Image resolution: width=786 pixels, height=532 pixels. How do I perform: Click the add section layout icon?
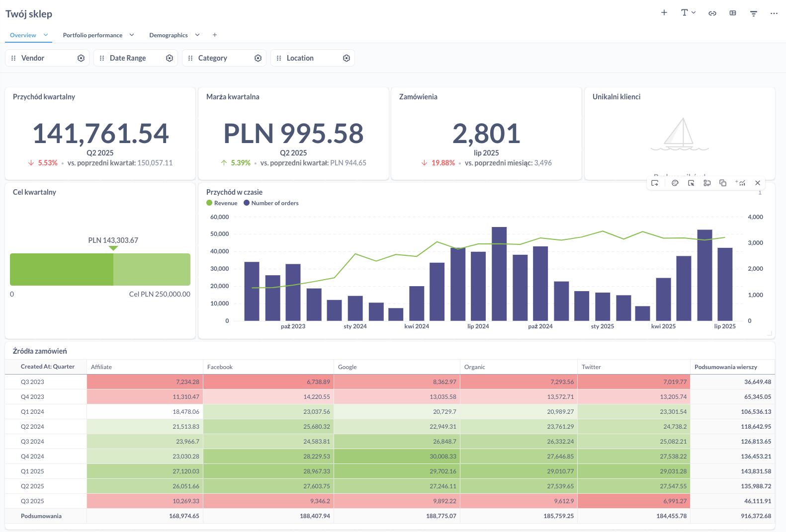click(733, 13)
